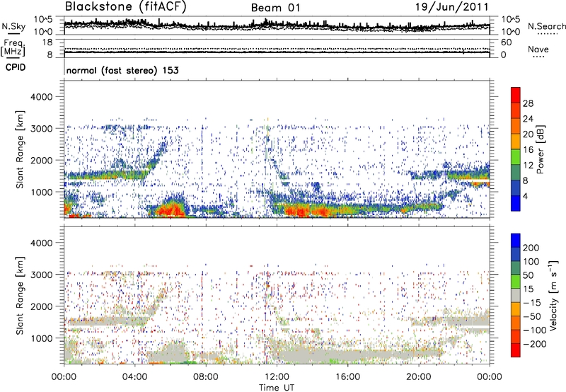Click the gray velocity colorbar segment between 15 and -15
This screenshot has width=566, height=392.
tap(516, 296)
